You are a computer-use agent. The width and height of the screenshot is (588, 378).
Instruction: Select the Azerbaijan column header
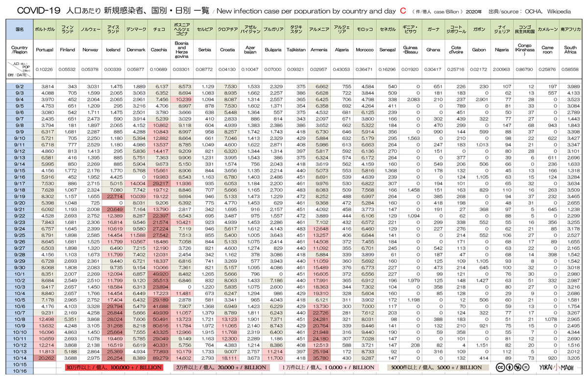pos(249,50)
